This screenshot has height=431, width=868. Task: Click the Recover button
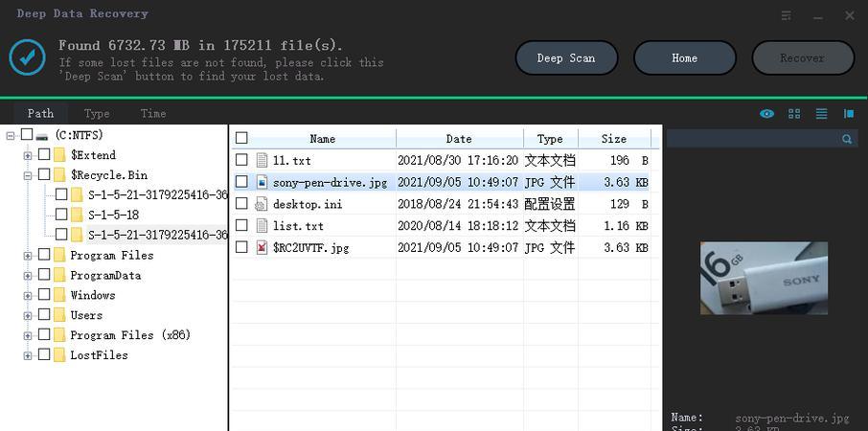coord(803,58)
